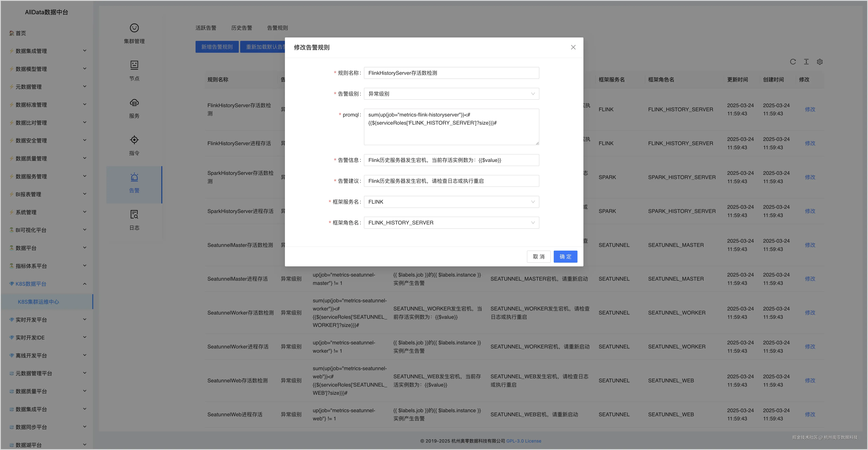This screenshot has height=450, width=868.
Task: Close the 修改告警规则 dialog
Action: tap(573, 47)
